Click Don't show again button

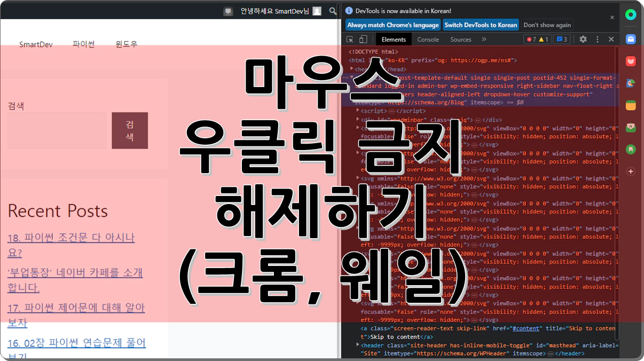point(547,25)
